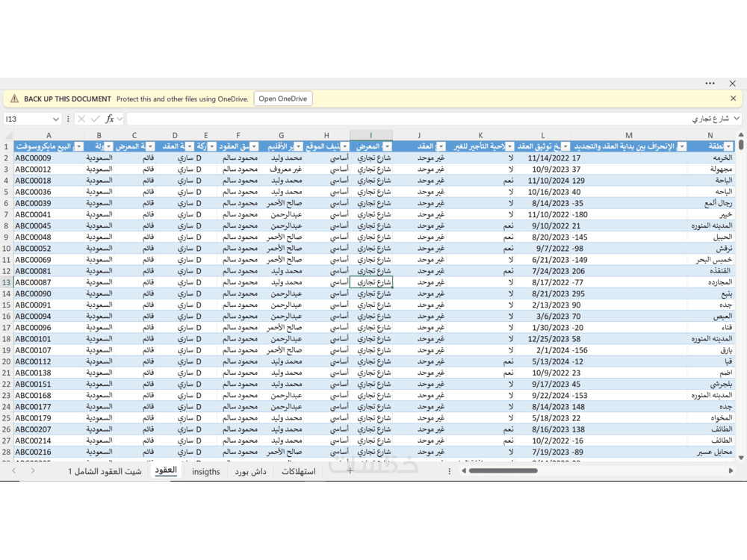Image resolution: width=747 pixels, height=560 pixels.
Task: Click the vertical scrollbar thumb
Action: tap(741, 145)
